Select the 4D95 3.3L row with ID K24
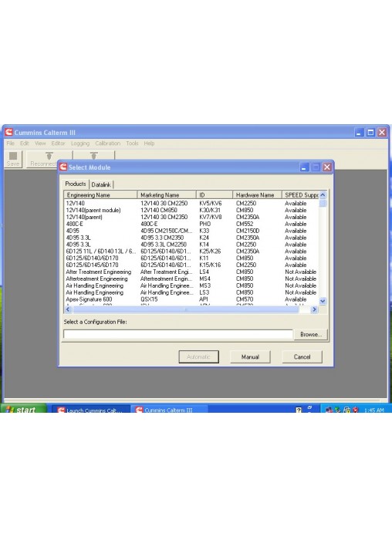 191,238
